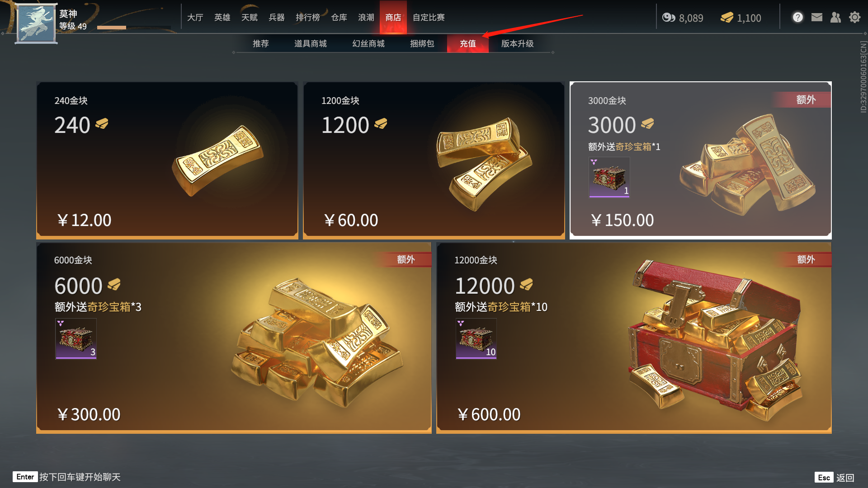Click the Esc 返回 button
Image resolution: width=868 pixels, height=488 pixels.
tap(835, 478)
